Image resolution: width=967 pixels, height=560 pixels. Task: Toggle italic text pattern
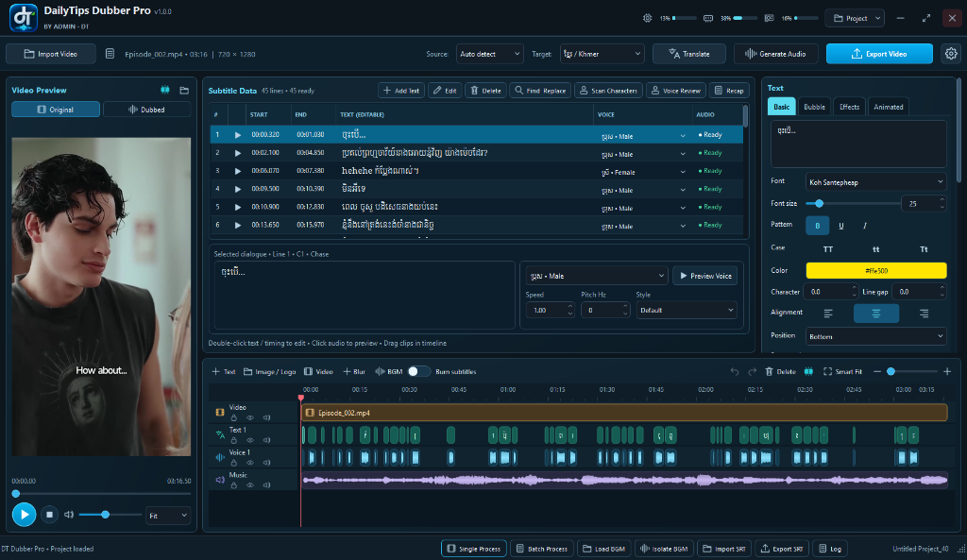pyautogui.click(x=865, y=226)
